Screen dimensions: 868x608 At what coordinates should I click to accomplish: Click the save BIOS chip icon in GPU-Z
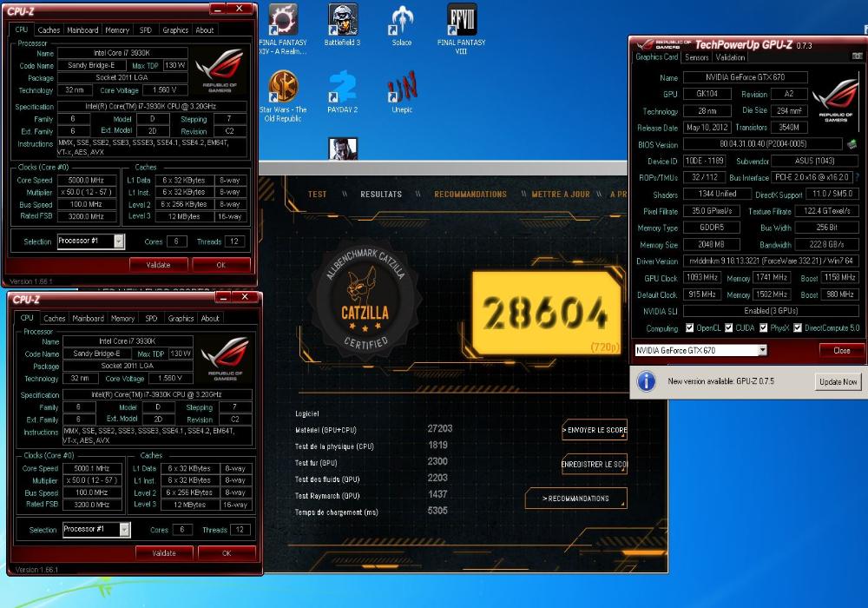coord(852,144)
